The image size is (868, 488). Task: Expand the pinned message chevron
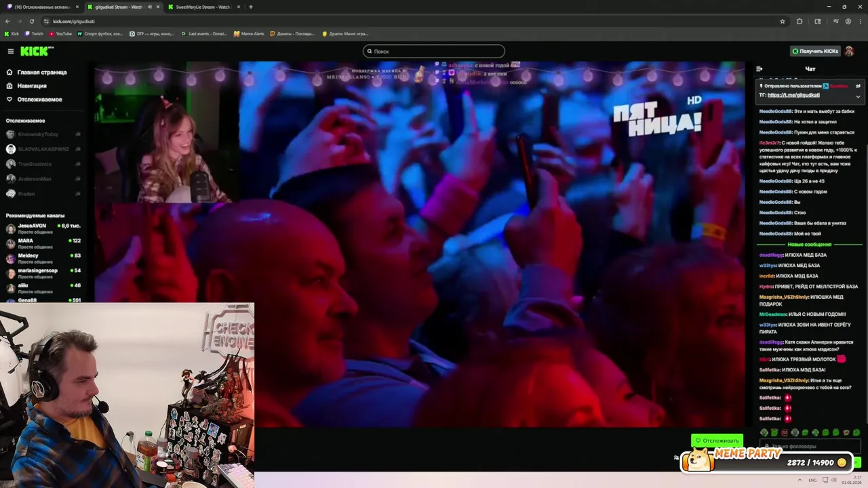858,96
